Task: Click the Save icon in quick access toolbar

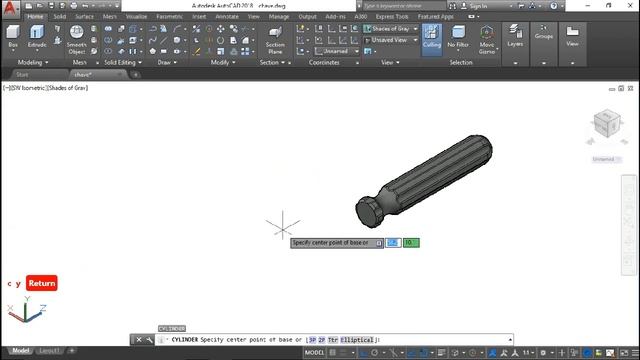Action: pyautogui.click(x=51, y=6)
